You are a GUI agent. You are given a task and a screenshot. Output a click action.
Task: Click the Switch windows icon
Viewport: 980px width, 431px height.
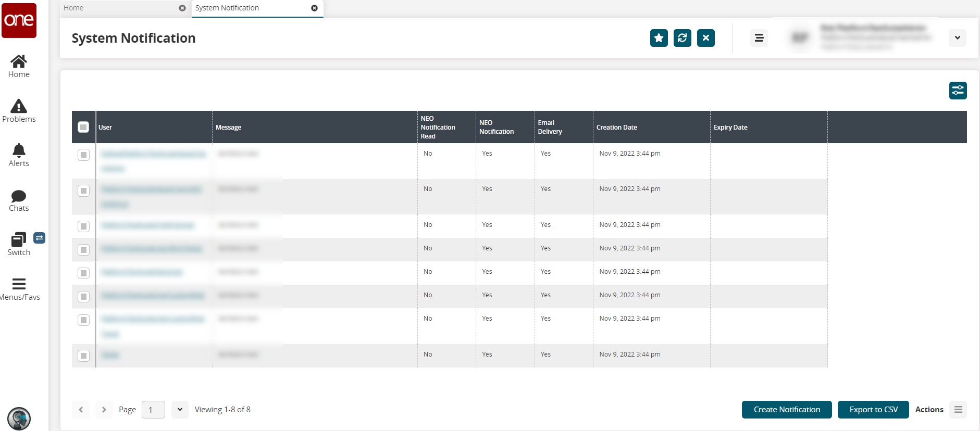pyautogui.click(x=19, y=240)
